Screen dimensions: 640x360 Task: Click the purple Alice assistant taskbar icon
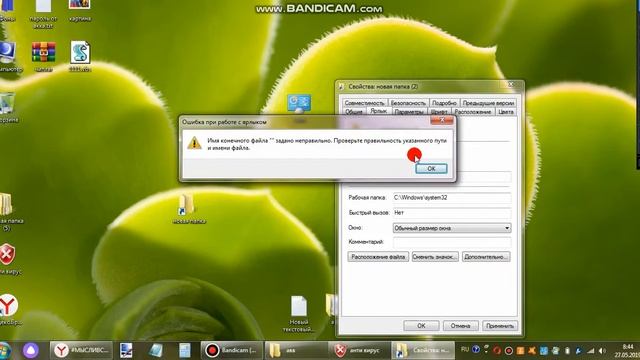point(31,350)
